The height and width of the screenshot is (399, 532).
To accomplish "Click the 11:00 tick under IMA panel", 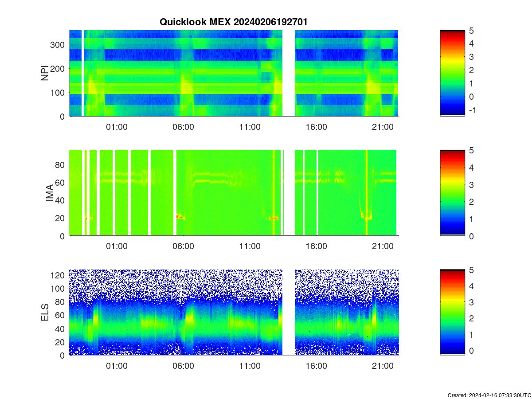I will (x=250, y=246).
